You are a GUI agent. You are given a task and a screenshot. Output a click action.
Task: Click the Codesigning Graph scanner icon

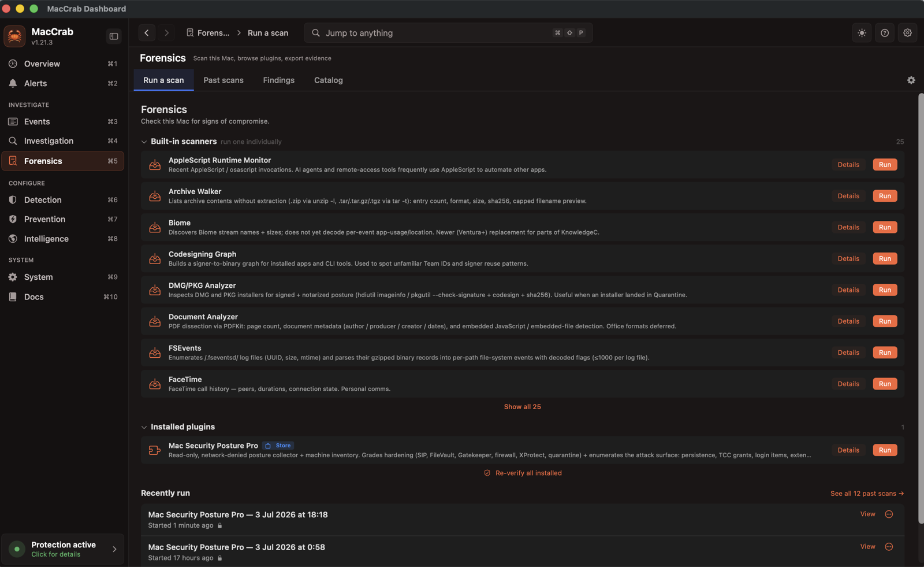pyautogui.click(x=155, y=258)
